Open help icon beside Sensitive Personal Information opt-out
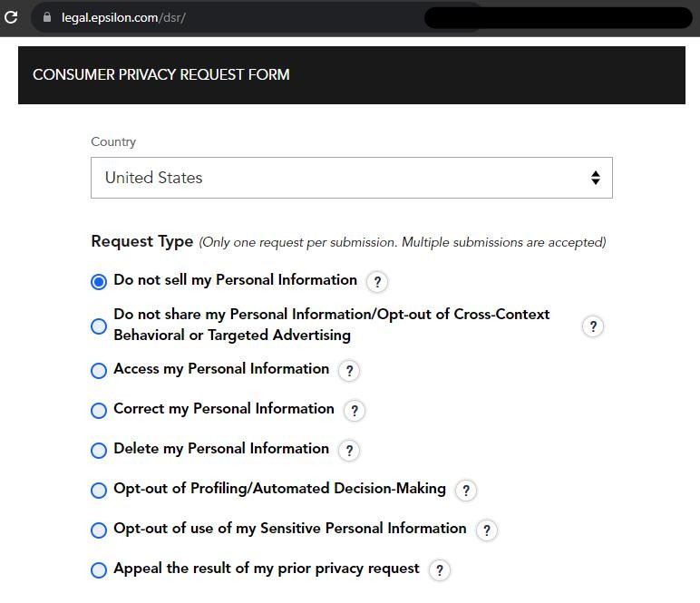 tap(487, 530)
